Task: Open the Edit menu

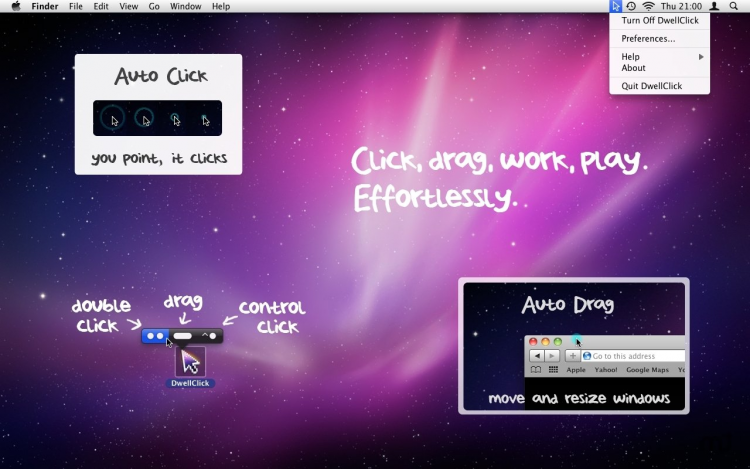Action: pos(101,6)
